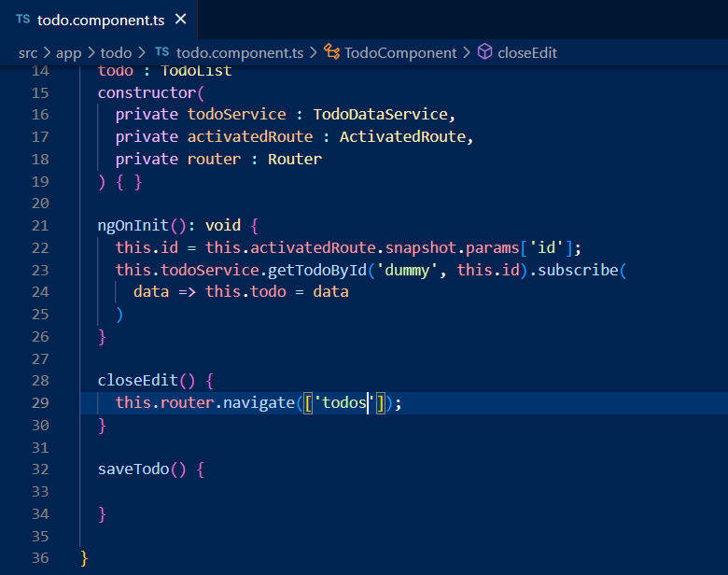
Task: Expand breadcrumb chevron after app
Action: [x=91, y=53]
